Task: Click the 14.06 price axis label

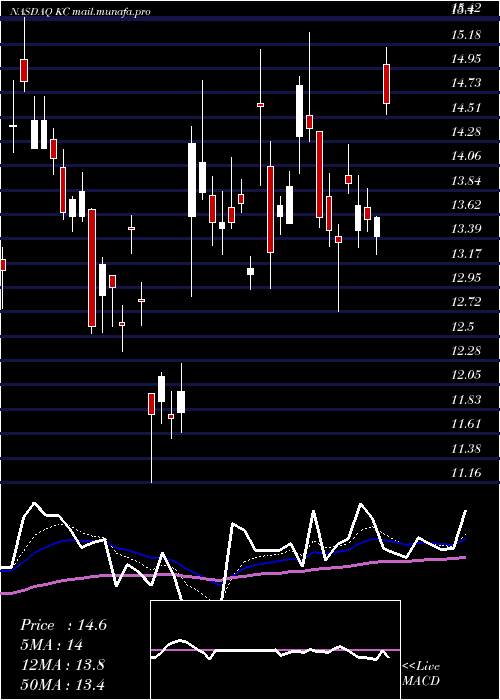Action: point(467,156)
